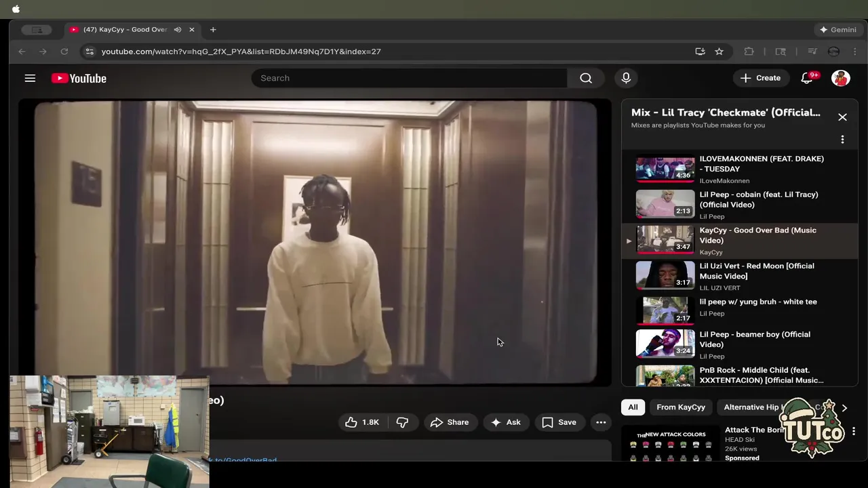The height and width of the screenshot is (488, 868).
Task: Select the Alternative Hip Hop filter chip
Action: (x=754, y=407)
